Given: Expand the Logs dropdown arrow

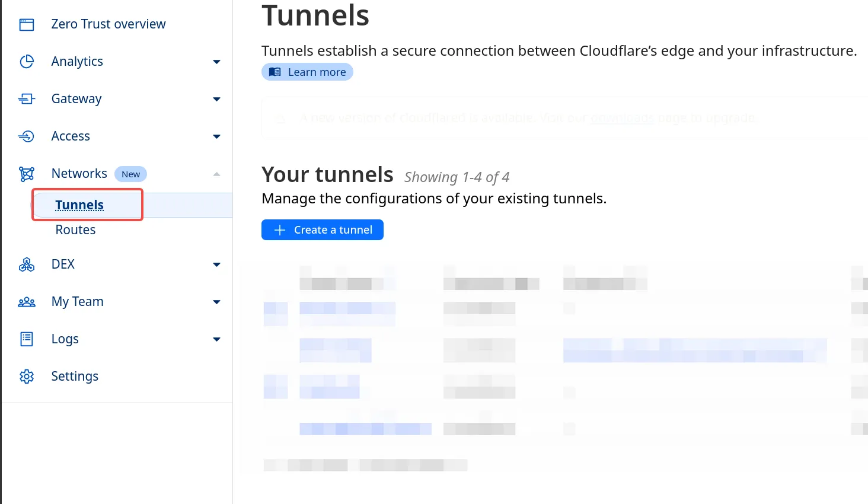Looking at the screenshot, I should [216, 339].
